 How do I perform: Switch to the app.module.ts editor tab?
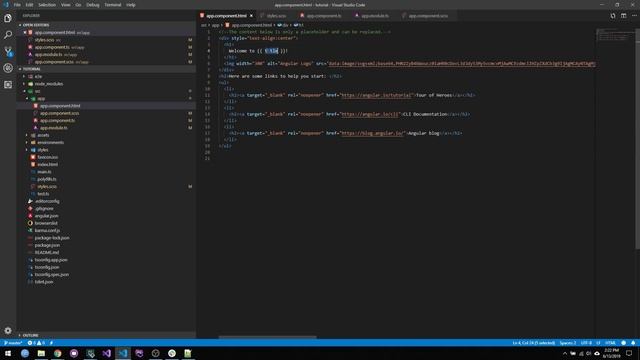point(374,16)
